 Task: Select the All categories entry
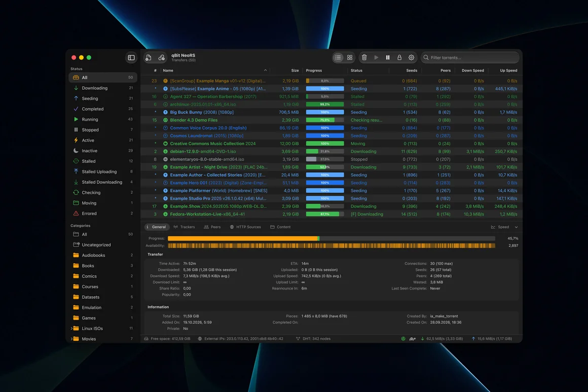click(103, 234)
